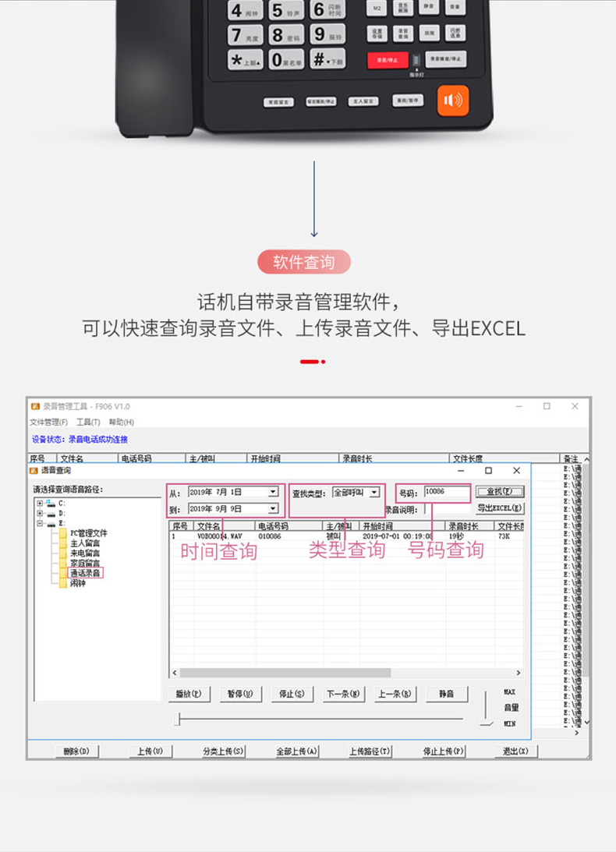The height and width of the screenshot is (852, 616).
Task: Click the 导出EXCEL(E) button
Action: click(500, 508)
